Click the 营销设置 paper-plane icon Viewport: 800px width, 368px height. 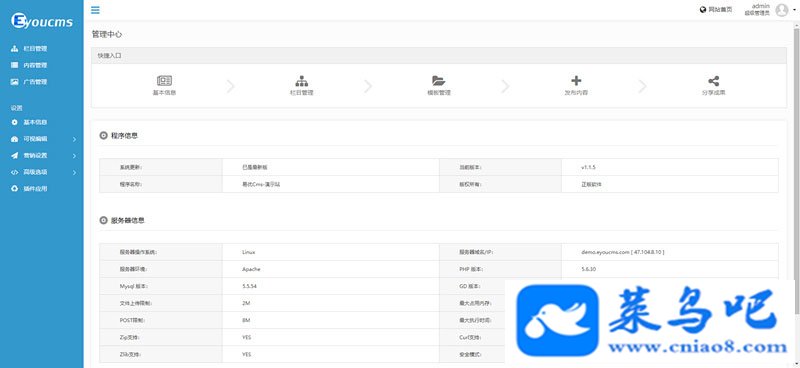(x=14, y=156)
